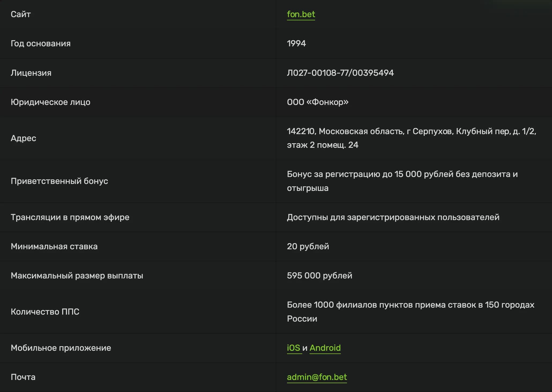Click the 'Максимальный размер выплаты' label

tap(77, 276)
